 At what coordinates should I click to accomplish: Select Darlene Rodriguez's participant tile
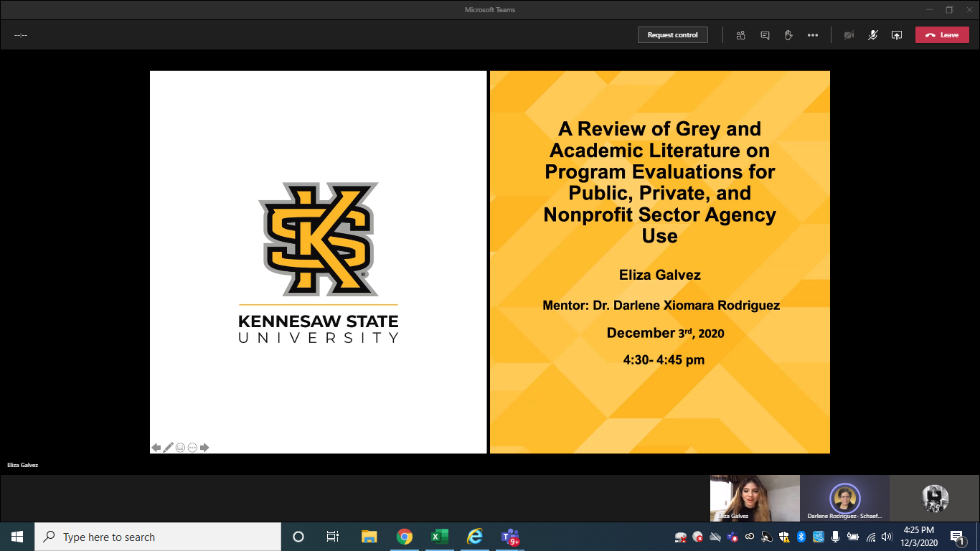[844, 498]
